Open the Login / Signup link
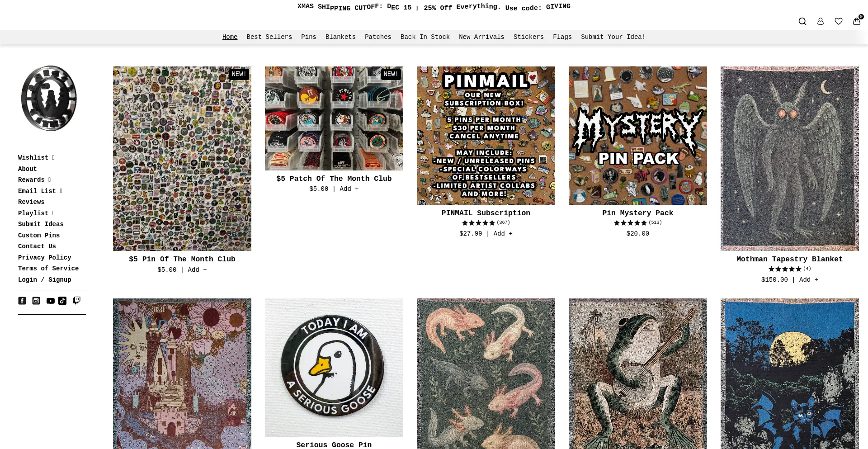Image resolution: width=868 pixels, height=449 pixels. [45, 280]
